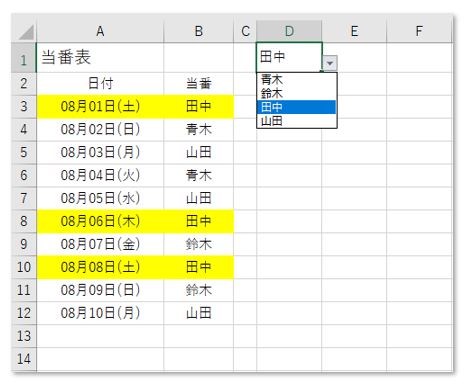Image resolution: width=464 pixels, height=383 pixels.
Task: Open the D1 cell dropdown arrow
Action: click(330, 63)
